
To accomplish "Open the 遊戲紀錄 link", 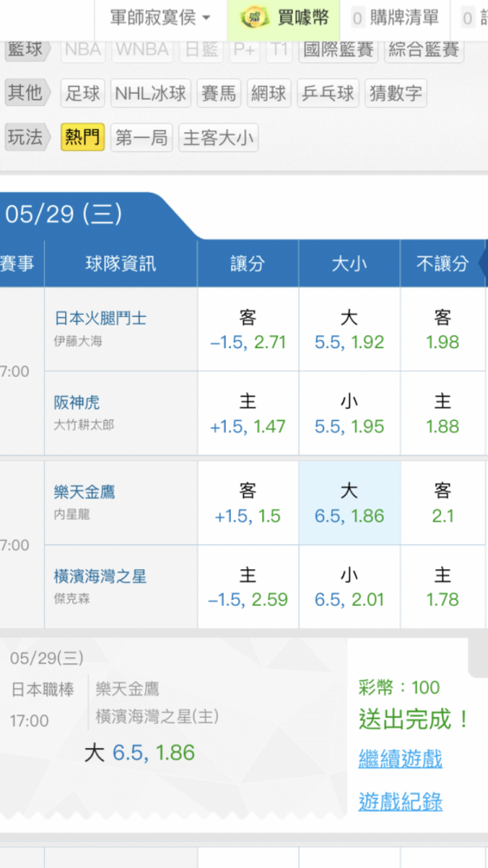I will [400, 801].
